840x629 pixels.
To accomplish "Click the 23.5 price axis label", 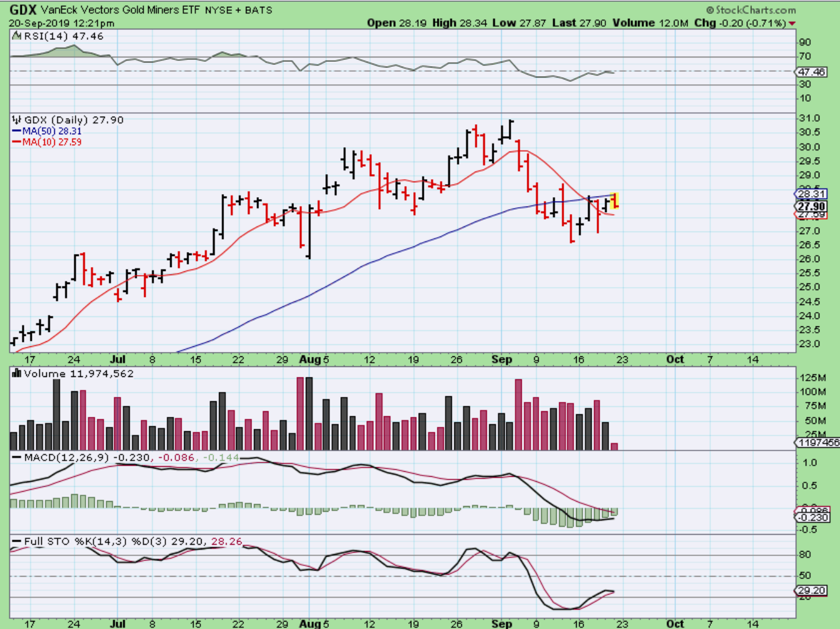I will point(810,330).
